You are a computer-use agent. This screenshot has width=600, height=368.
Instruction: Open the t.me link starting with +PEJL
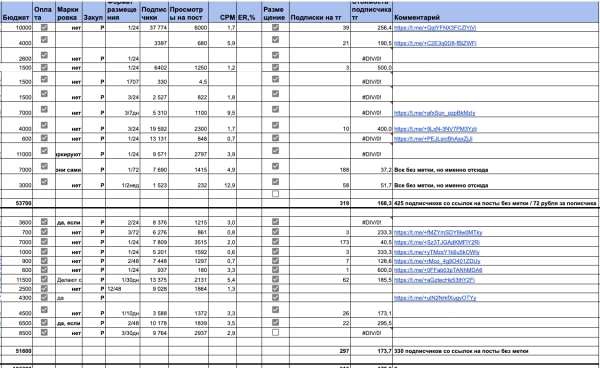point(433,138)
